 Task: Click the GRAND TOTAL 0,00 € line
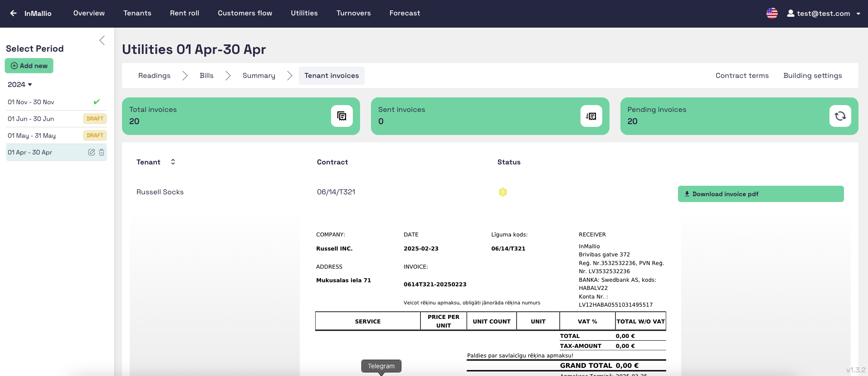(599, 366)
